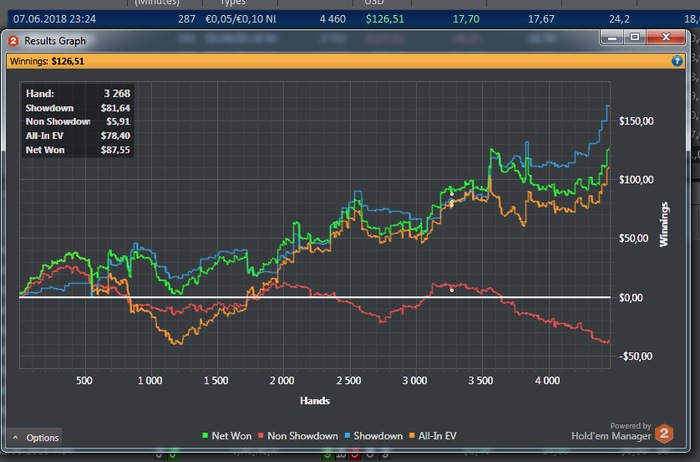700x462 pixels.
Task: Click the $126,51 winnings cell in table
Action: 384,19
